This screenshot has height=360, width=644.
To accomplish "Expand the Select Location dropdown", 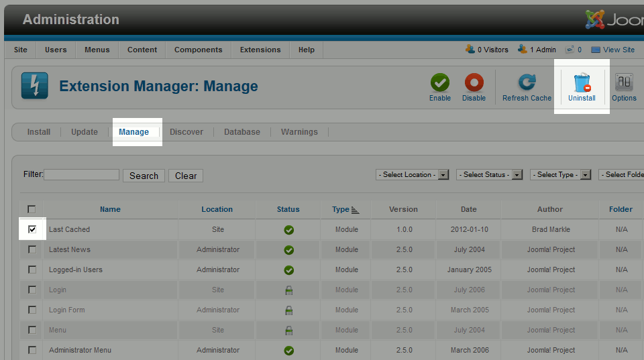I will (413, 175).
